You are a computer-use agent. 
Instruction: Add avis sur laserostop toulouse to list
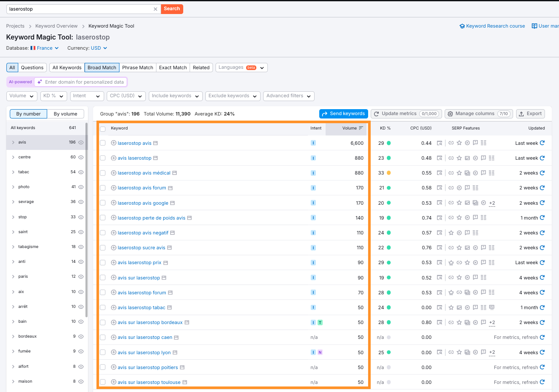pyautogui.click(x=114, y=382)
